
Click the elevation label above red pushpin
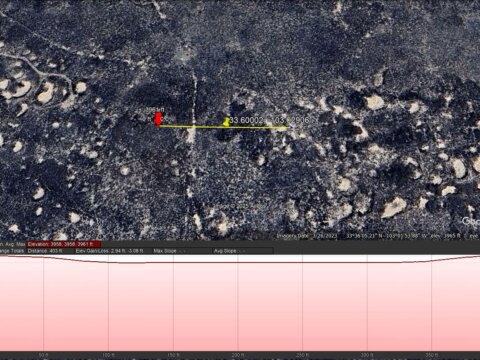pyautogui.click(x=155, y=110)
